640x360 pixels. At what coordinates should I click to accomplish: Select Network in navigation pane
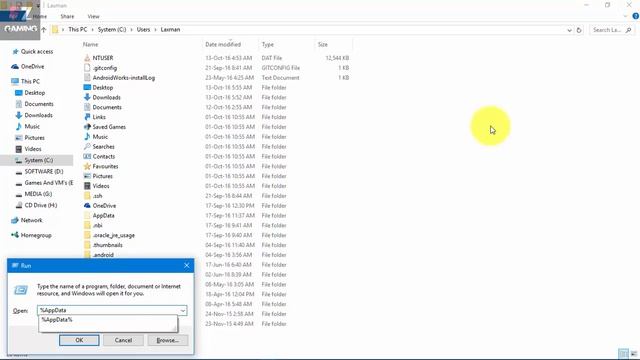point(31,220)
